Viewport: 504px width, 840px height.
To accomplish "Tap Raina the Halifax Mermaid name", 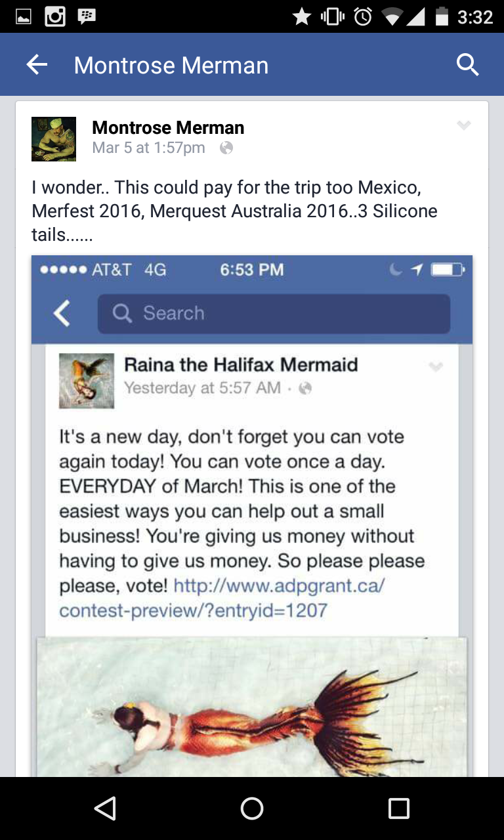I will [241, 365].
